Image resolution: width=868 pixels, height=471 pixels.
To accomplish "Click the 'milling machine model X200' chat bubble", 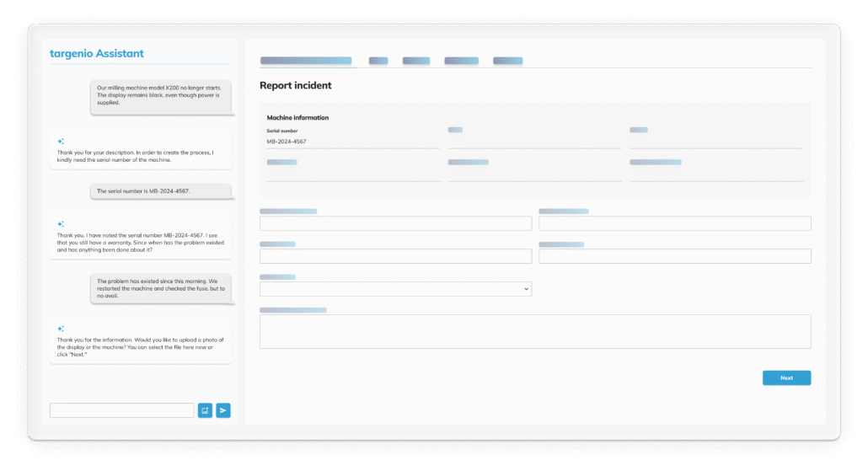I will (160, 95).
